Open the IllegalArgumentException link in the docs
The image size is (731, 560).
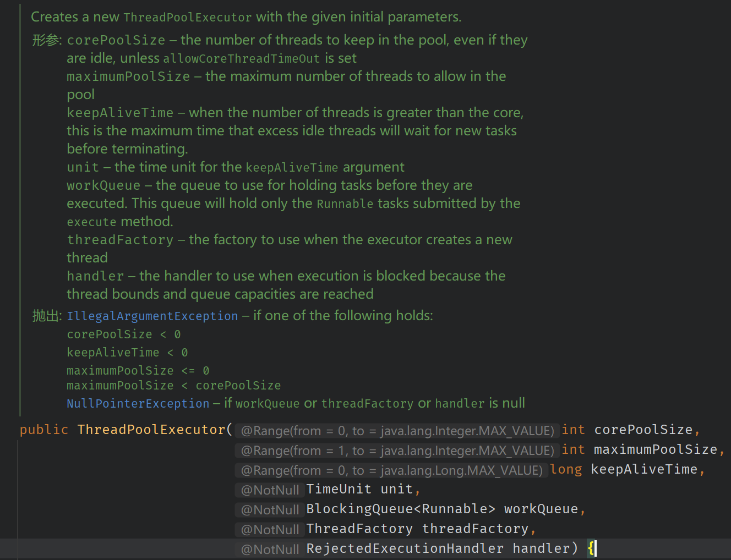coord(152,316)
